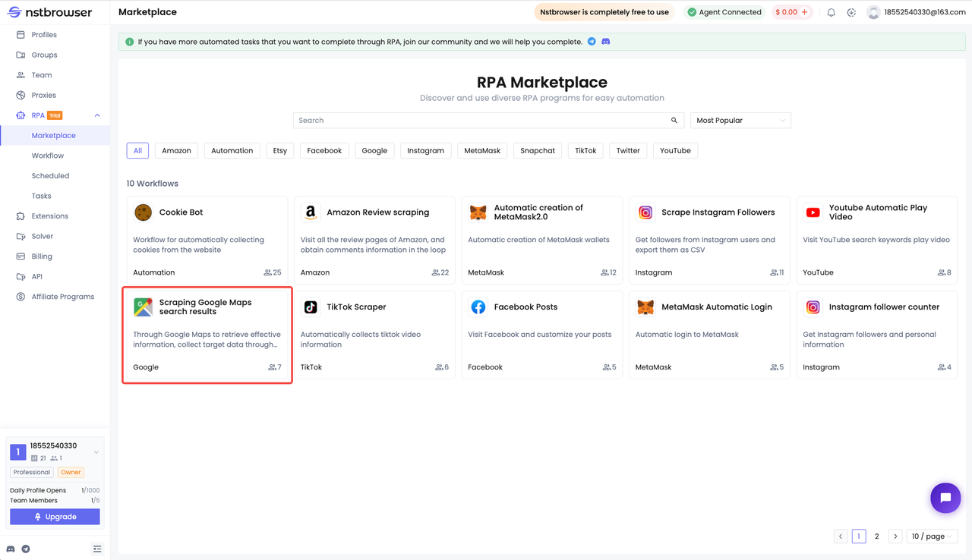Click Telegram icon in sidebar footer
The image size is (972, 560).
[x=26, y=549]
